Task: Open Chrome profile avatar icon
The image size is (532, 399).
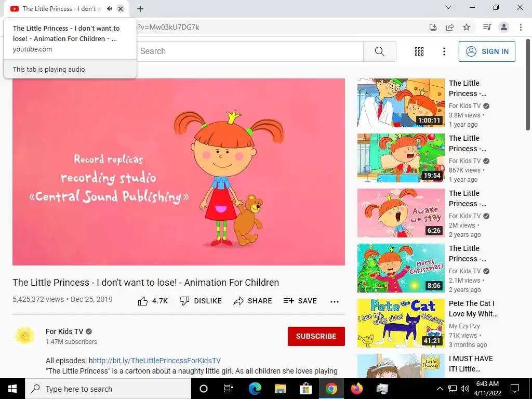Action: (x=504, y=27)
